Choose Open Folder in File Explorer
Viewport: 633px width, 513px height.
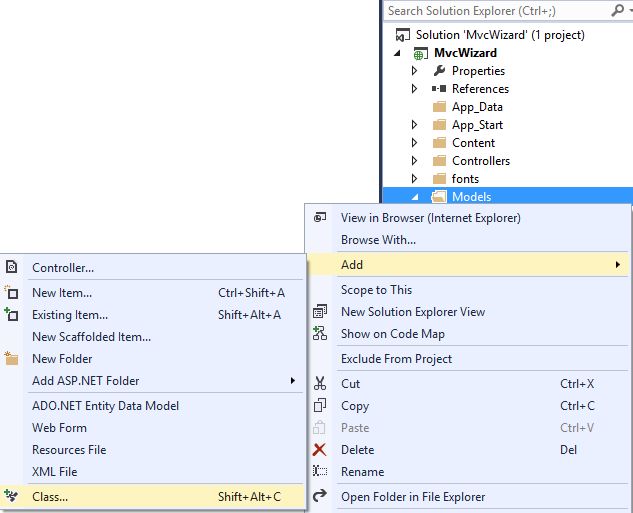click(x=468, y=496)
